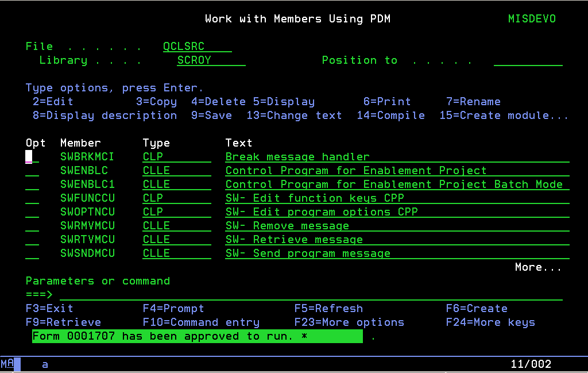Show F24=More keys
The height and width of the screenshot is (373, 588).
pos(490,322)
